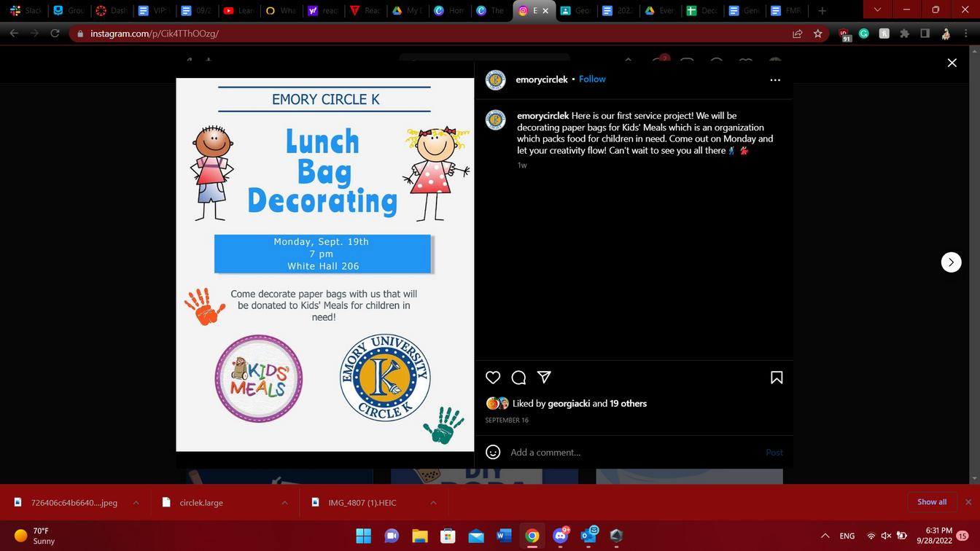Switch to the Yahoo 'reac' tab

coord(322,11)
